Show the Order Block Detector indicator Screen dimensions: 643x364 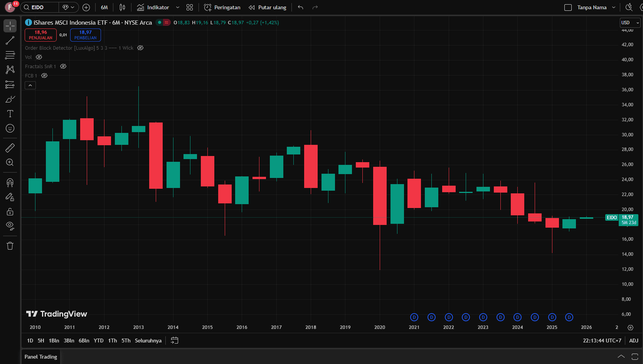(140, 48)
